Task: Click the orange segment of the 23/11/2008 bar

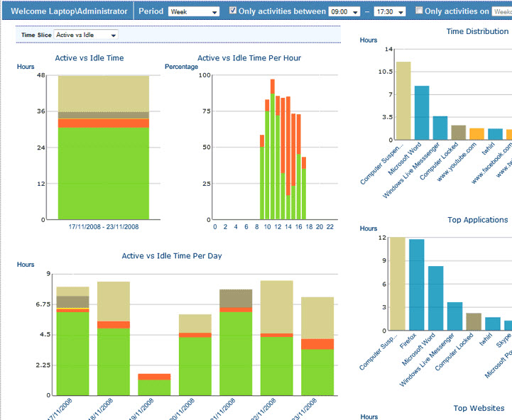Action: [317, 344]
